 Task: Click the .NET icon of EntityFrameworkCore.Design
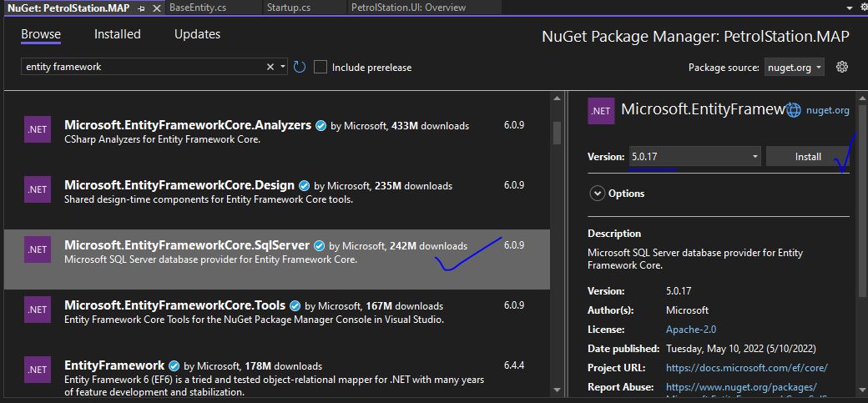[38, 189]
